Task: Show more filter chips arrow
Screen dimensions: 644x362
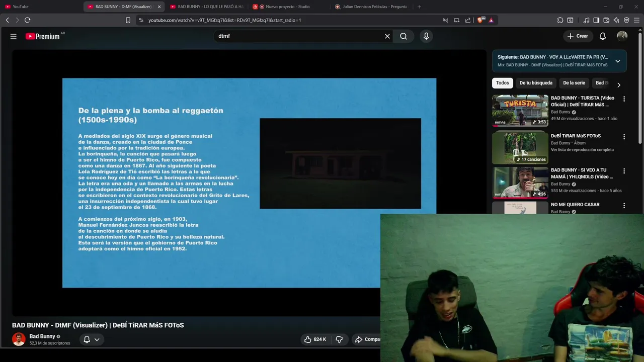Action: (x=619, y=85)
